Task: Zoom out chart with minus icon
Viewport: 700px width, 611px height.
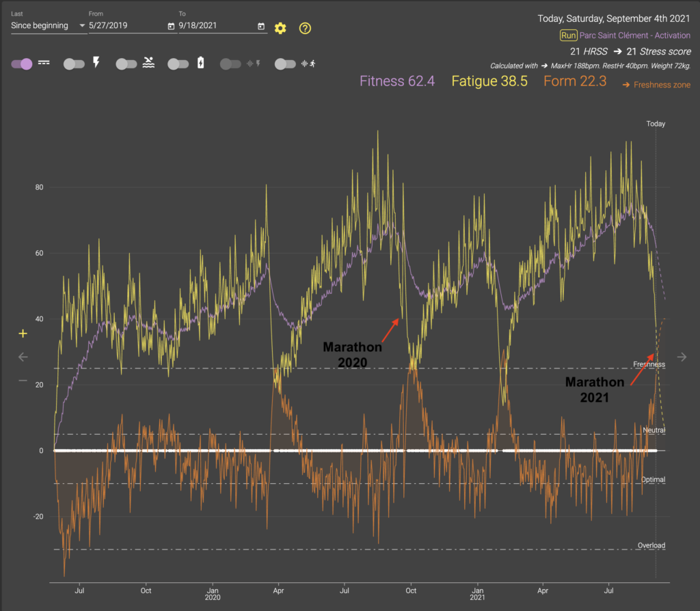Action: click(x=23, y=381)
